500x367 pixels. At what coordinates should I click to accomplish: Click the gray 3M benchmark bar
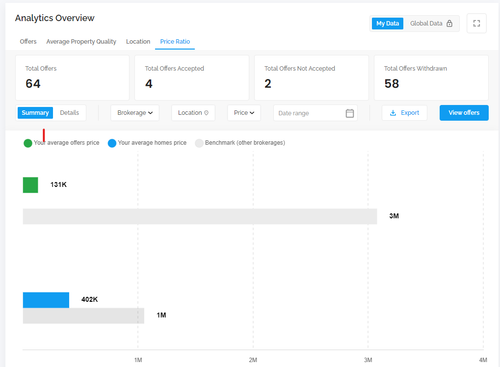(x=200, y=216)
